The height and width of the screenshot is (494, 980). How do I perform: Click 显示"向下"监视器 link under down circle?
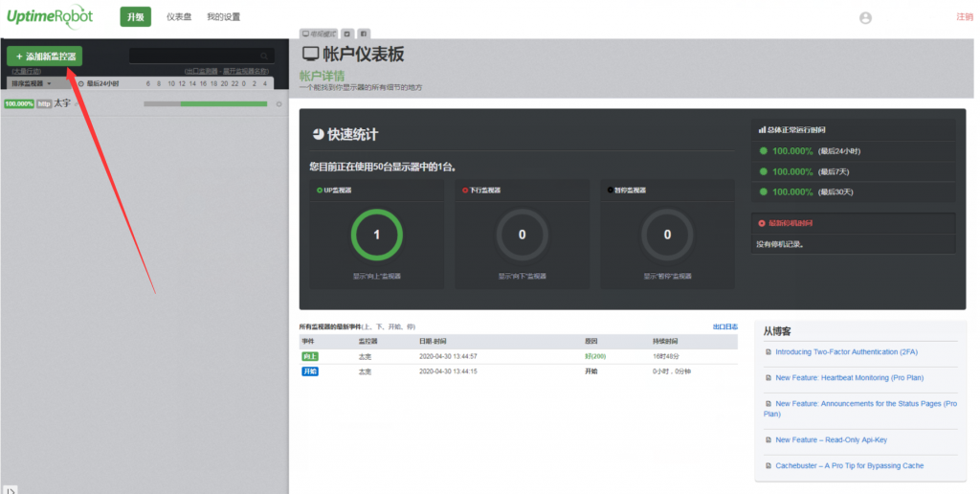coord(522,276)
